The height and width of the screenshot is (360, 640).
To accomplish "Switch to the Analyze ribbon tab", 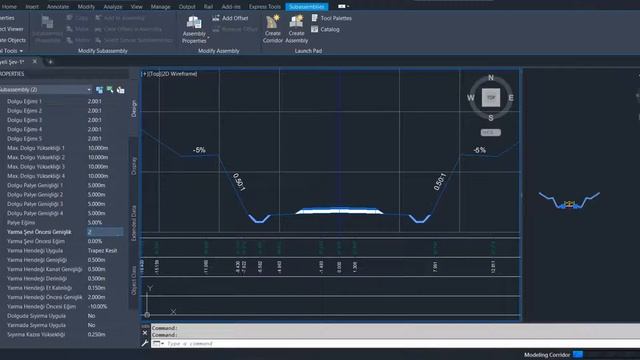I will click(x=113, y=7).
